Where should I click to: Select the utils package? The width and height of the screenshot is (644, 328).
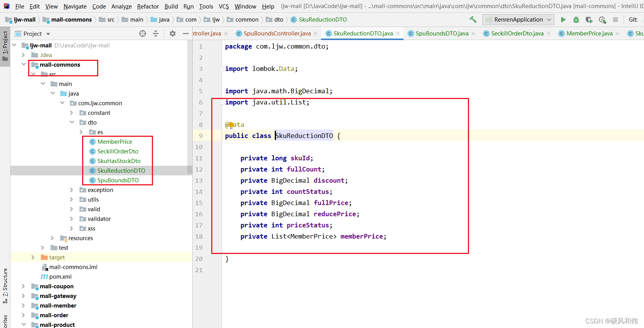[93, 200]
